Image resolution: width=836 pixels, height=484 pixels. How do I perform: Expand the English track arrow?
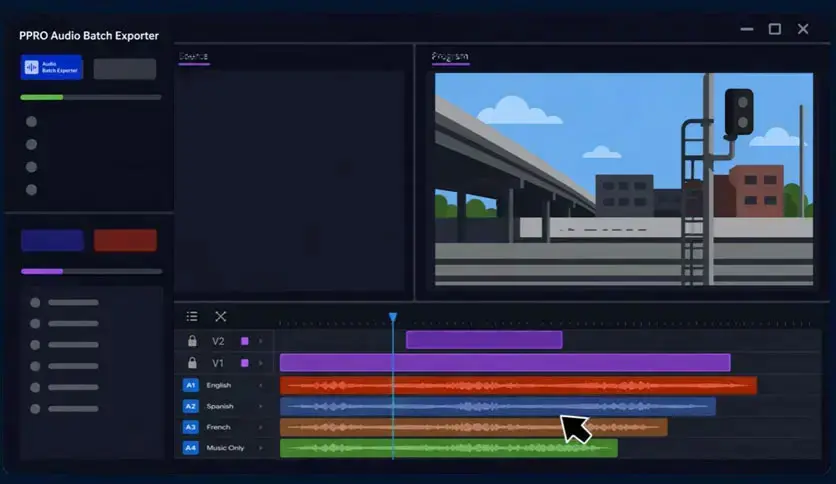(261, 385)
